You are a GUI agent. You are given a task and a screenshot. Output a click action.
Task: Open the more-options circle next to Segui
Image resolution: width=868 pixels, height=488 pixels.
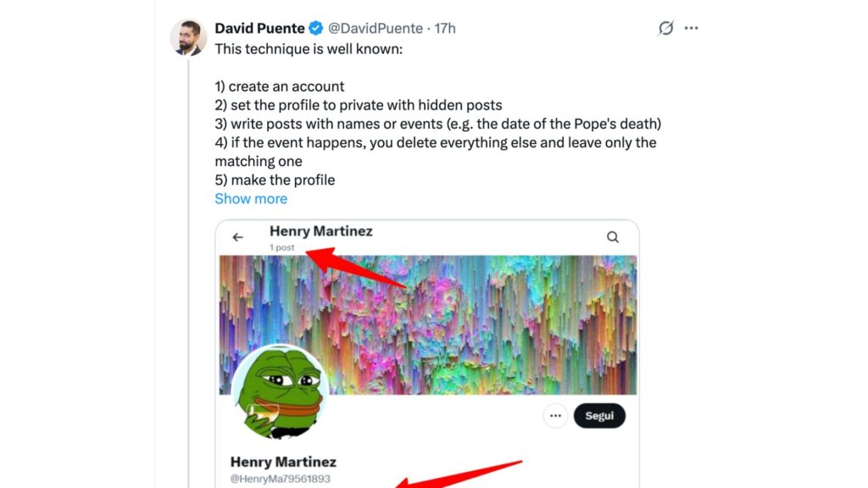pos(555,416)
